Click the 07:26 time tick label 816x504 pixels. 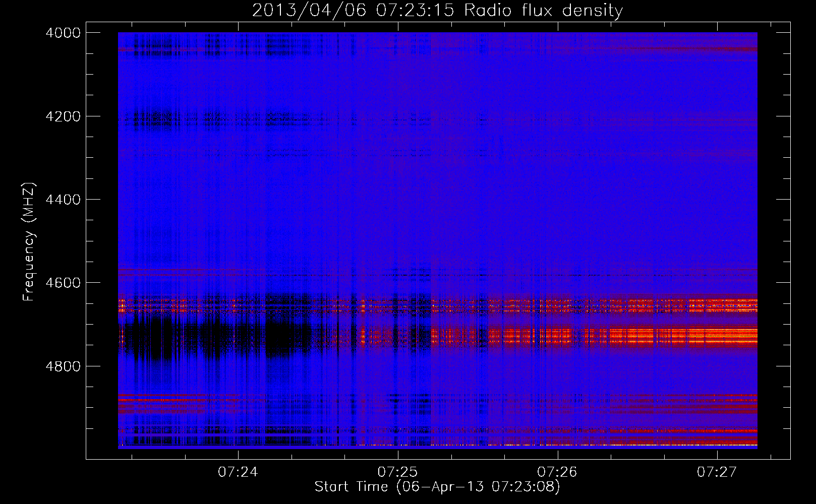pyautogui.click(x=557, y=472)
